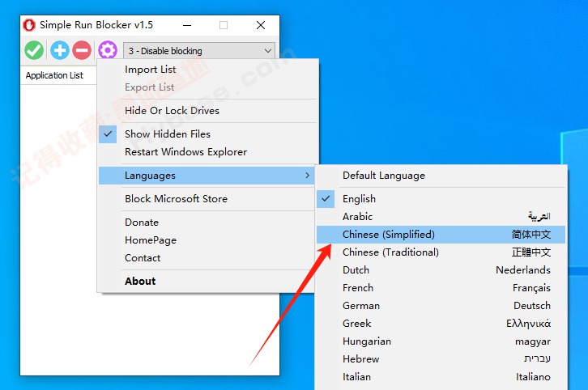588x390 pixels.
Task: Toggle the Show Hidden Files option
Action: [x=207, y=134]
